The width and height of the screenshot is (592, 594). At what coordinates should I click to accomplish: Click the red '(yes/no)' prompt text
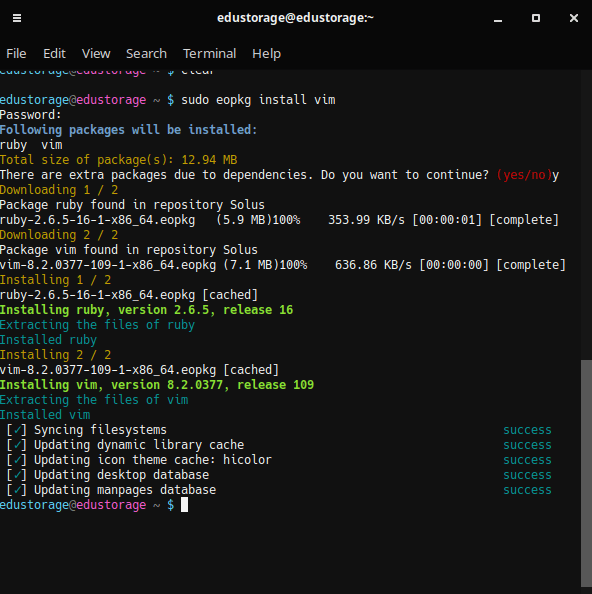click(524, 175)
